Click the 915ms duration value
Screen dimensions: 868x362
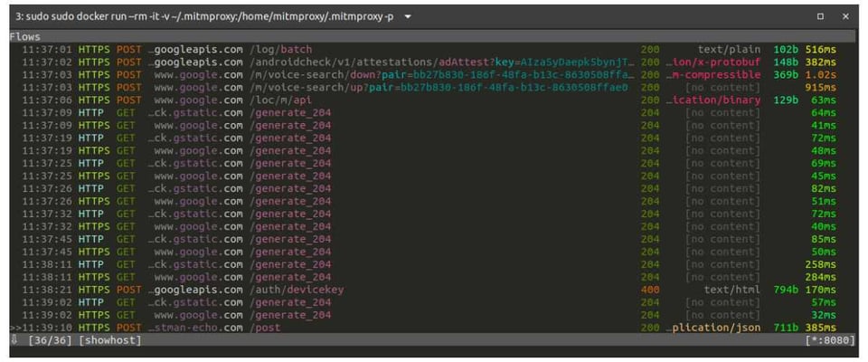click(x=820, y=88)
